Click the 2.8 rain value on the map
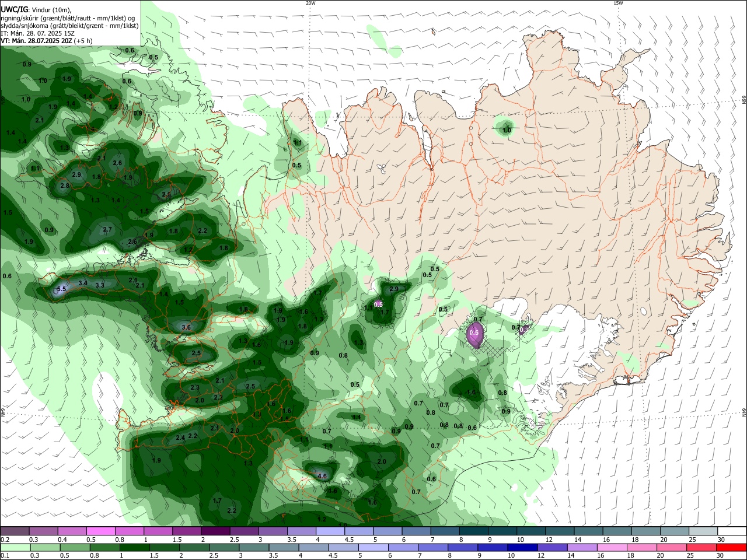The width and height of the screenshot is (747, 560). (x=65, y=186)
